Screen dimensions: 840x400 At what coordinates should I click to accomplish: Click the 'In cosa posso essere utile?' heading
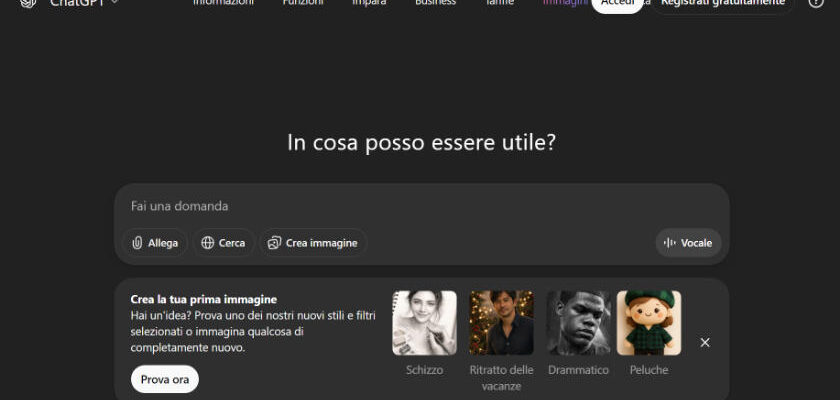point(422,143)
